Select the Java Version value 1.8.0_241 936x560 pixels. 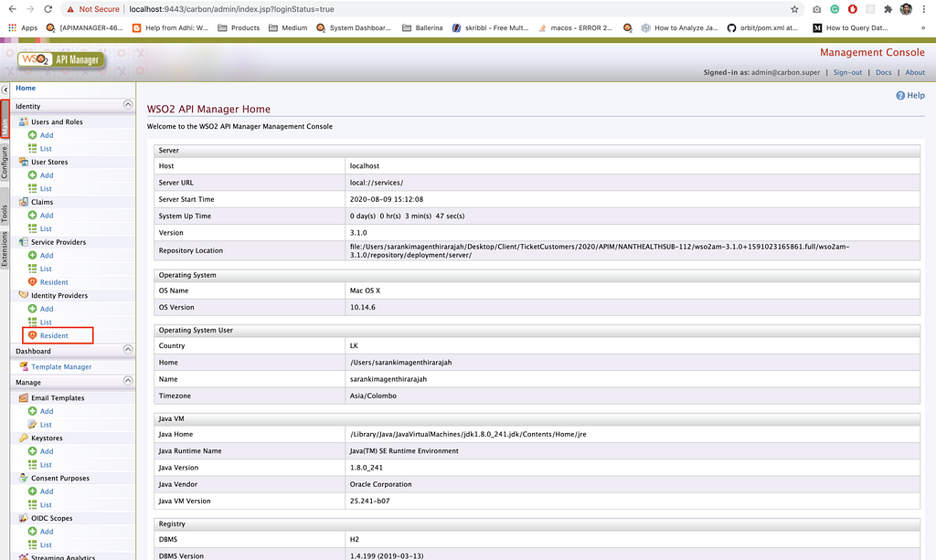366,468
